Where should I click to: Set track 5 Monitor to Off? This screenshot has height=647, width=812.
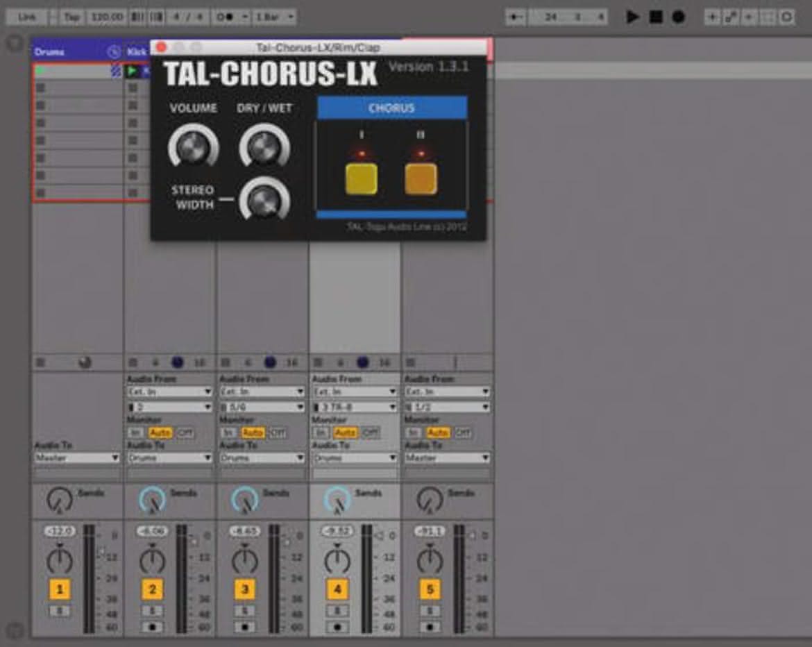[463, 432]
